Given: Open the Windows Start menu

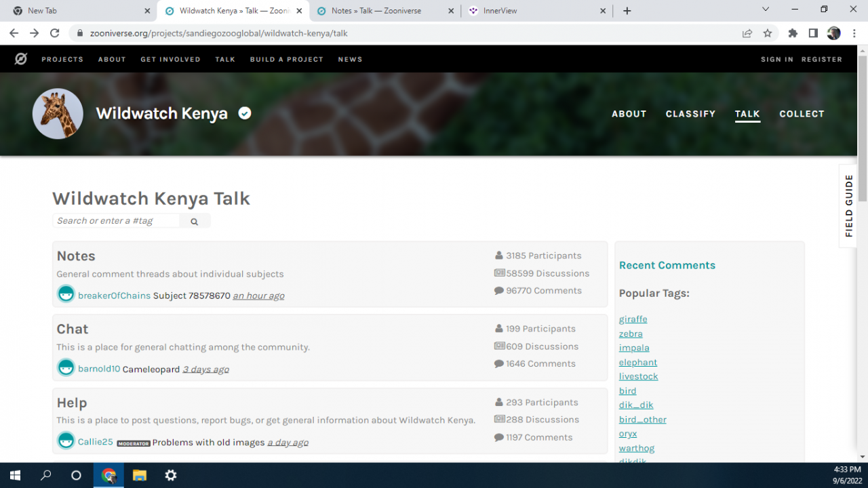Looking at the screenshot, I should (15, 475).
